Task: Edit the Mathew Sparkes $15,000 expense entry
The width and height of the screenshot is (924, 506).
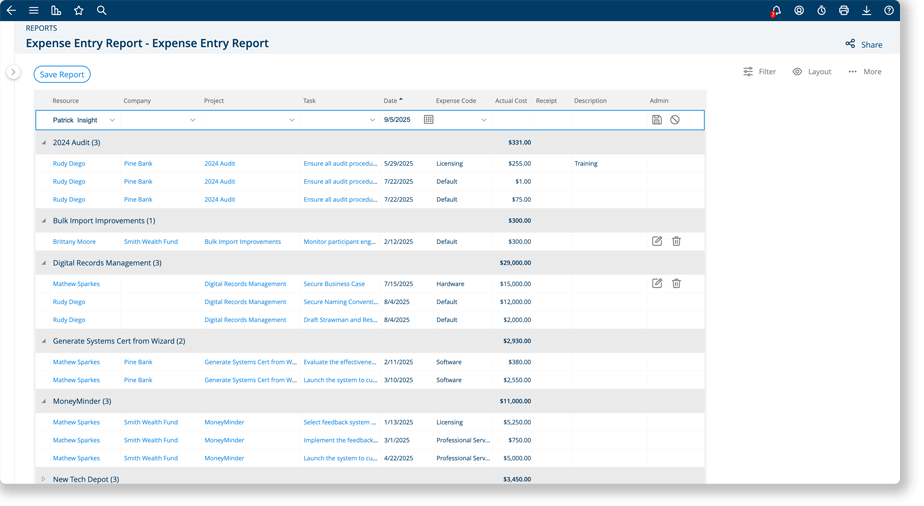Action: coord(657,283)
